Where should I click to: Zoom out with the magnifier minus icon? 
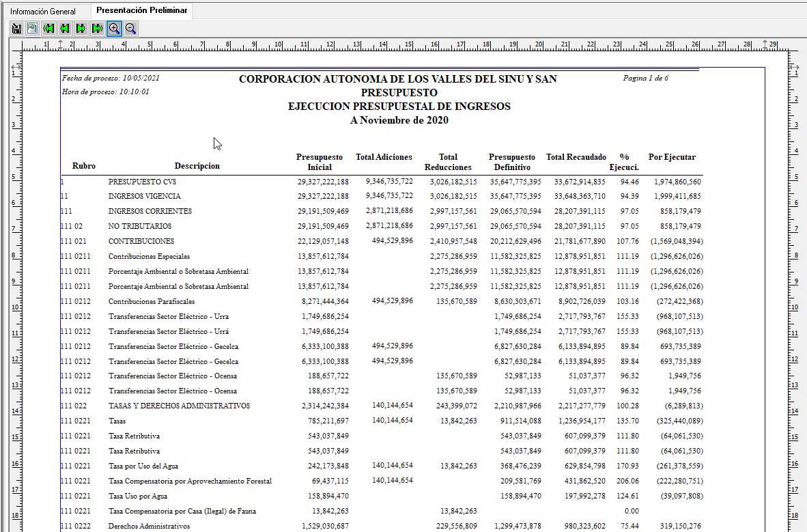[130, 28]
